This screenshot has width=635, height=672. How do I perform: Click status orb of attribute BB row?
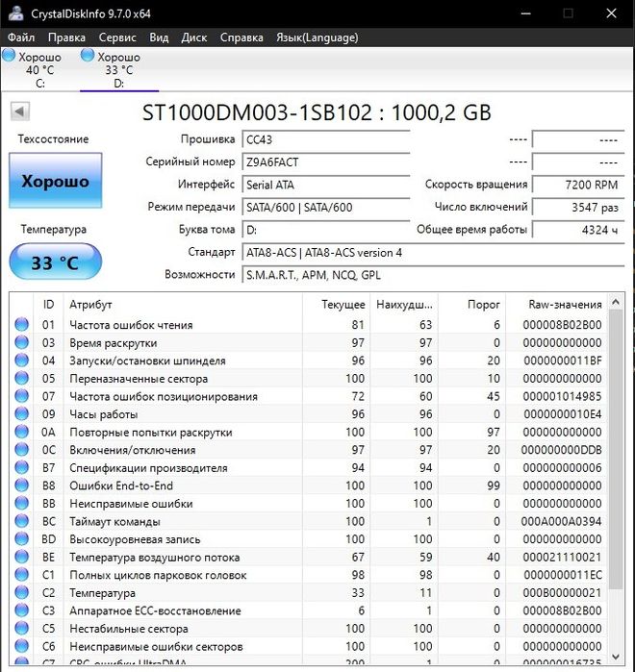pos(22,503)
